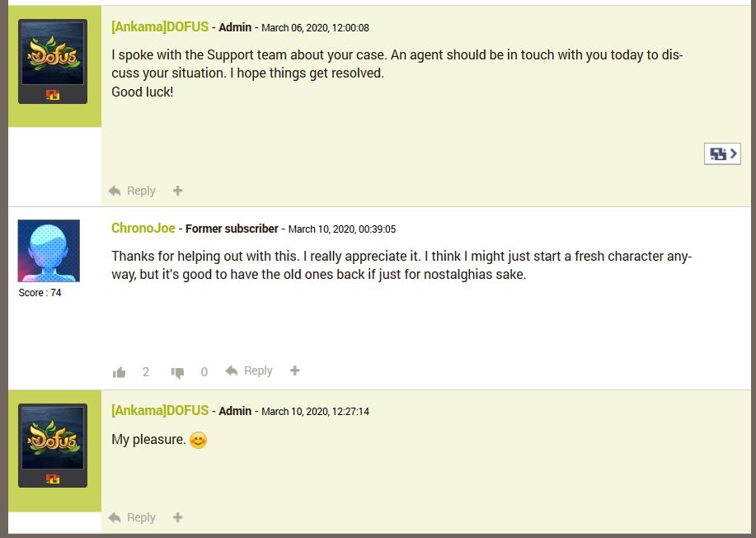
Task: Click ChronoJoe's blue avatar image
Action: coord(49,251)
